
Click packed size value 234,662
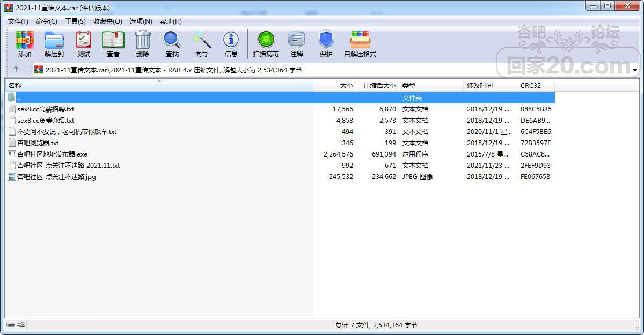pos(384,176)
